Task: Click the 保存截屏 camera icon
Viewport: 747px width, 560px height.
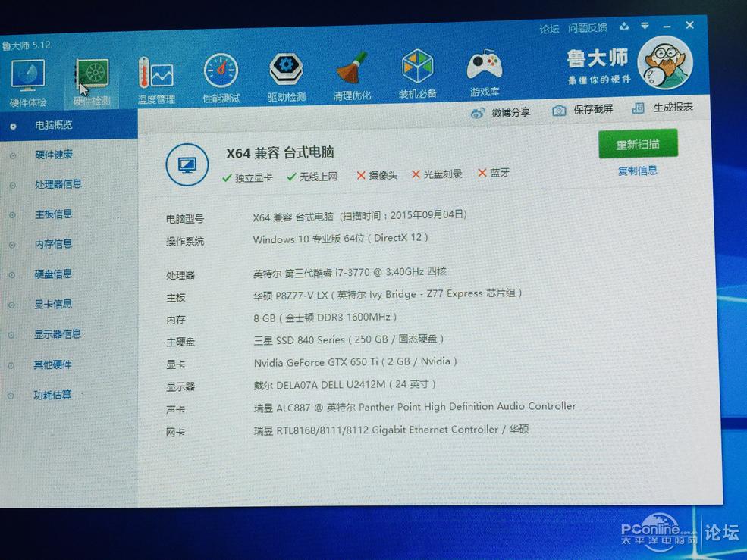Action: coord(559,111)
